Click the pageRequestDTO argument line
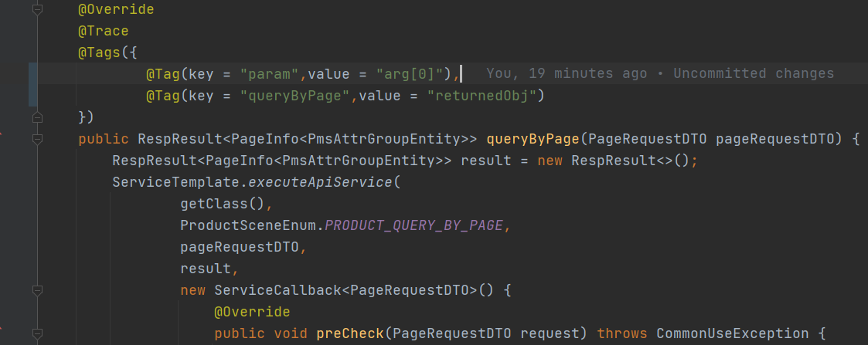868x345 pixels. tap(240, 247)
